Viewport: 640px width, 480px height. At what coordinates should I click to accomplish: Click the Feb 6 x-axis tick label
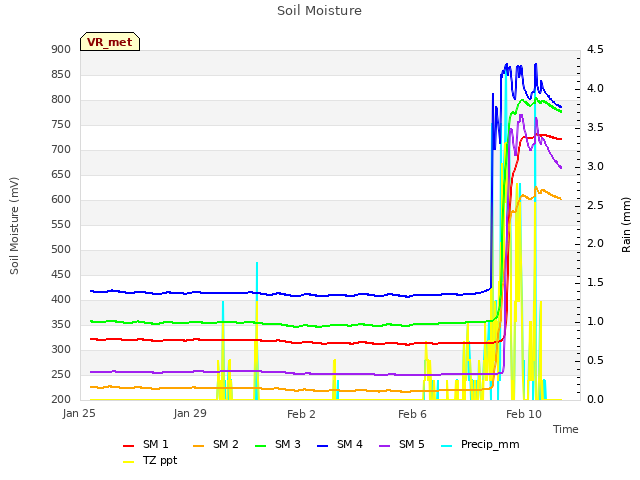pyautogui.click(x=412, y=414)
